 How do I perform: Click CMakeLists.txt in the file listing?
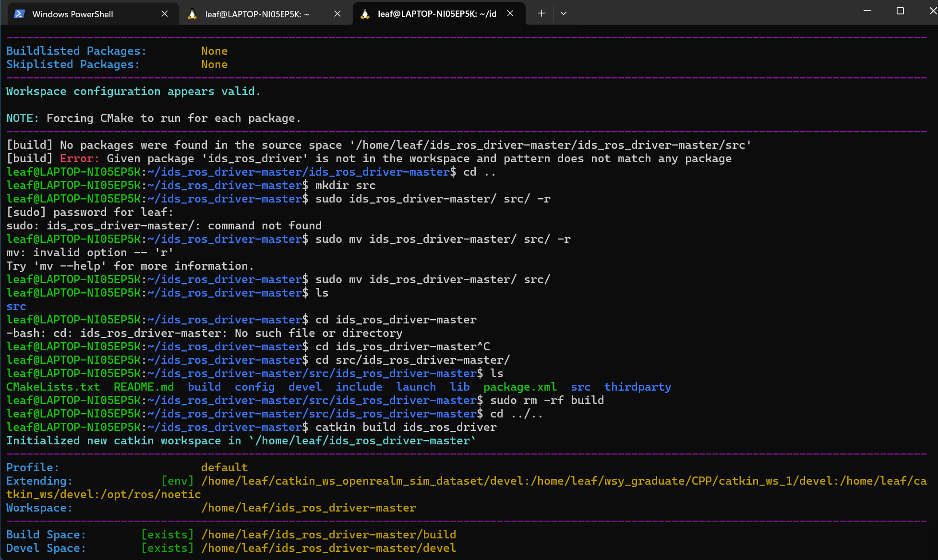[53, 387]
